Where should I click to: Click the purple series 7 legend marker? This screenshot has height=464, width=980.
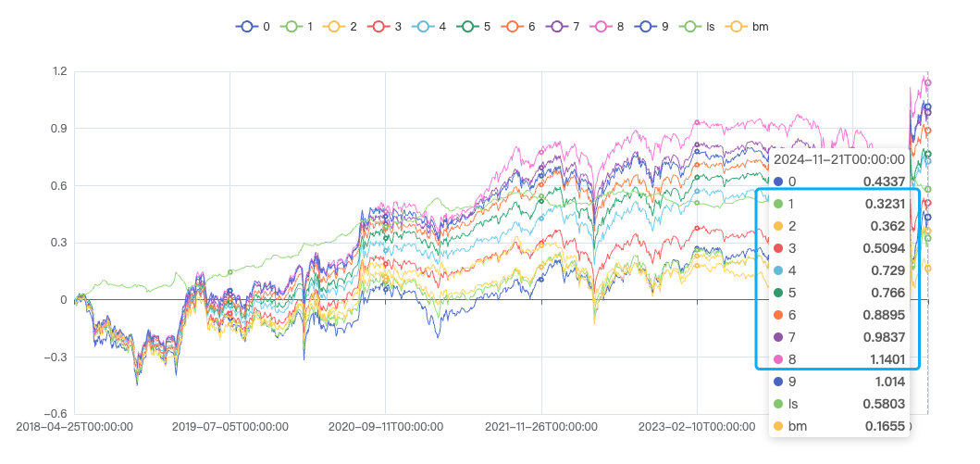point(557,27)
